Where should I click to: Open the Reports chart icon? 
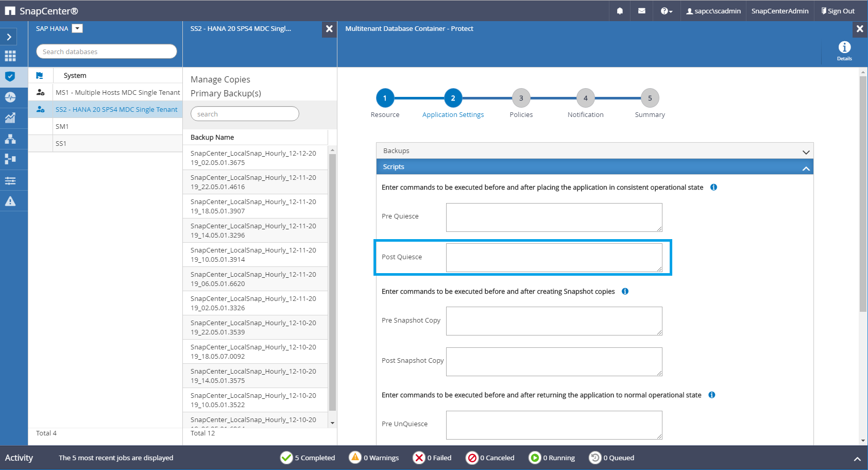[10, 118]
